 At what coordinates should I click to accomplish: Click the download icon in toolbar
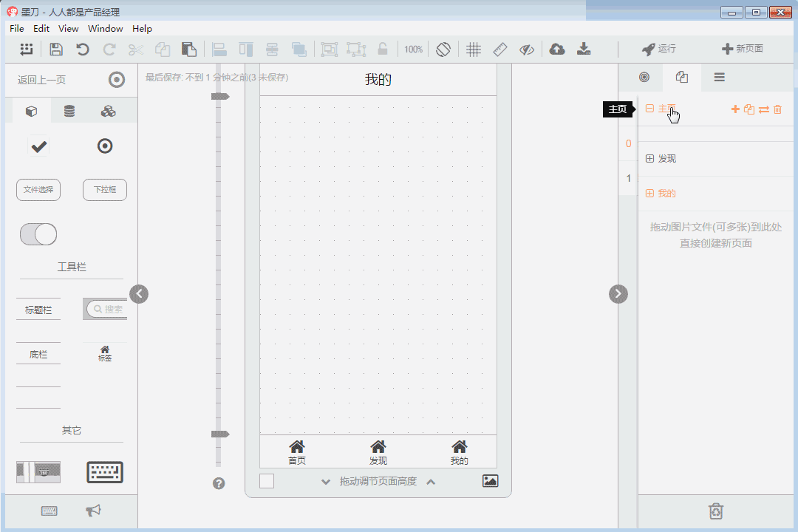584,50
